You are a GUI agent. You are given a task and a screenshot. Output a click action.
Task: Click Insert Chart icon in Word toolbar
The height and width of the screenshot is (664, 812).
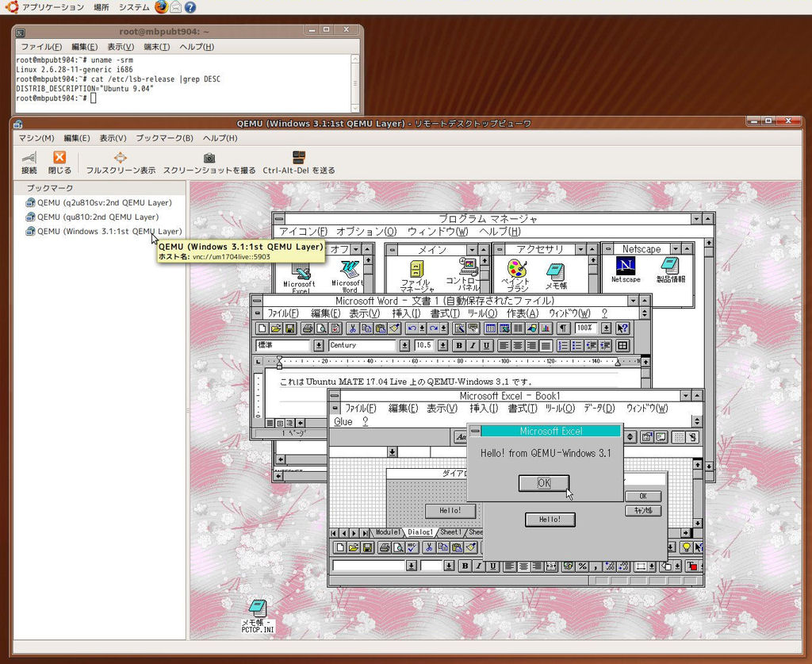546,328
